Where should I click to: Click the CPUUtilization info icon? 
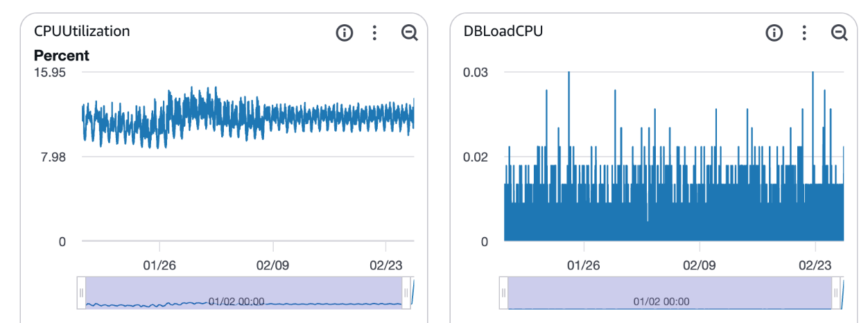coord(344,33)
